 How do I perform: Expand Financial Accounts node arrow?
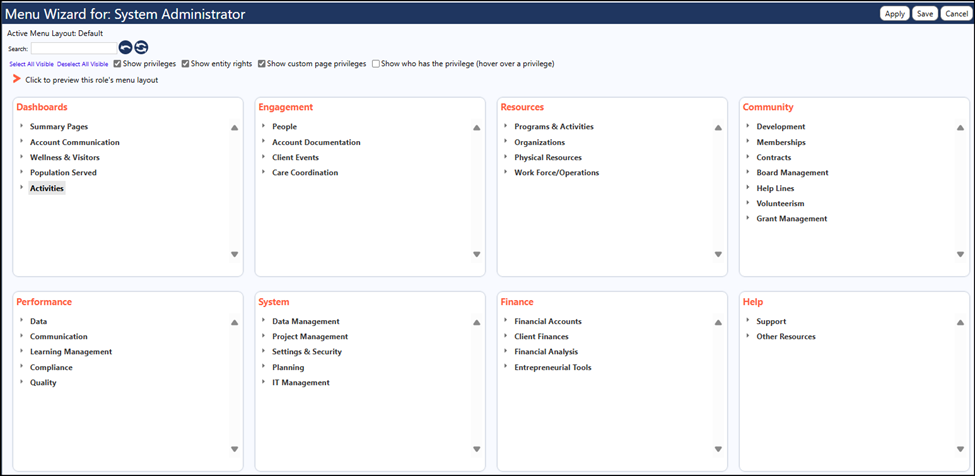[x=506, y=321]
